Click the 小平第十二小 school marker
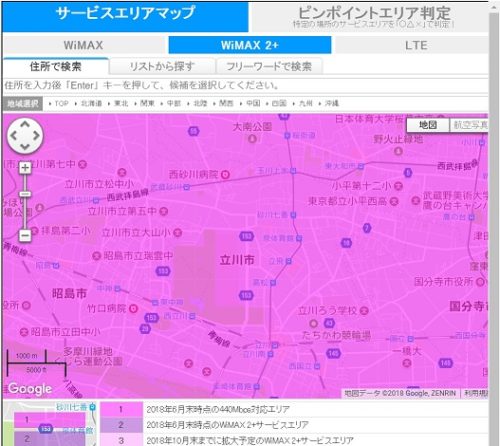Screen dimensions: 500x446 (398, 186)
